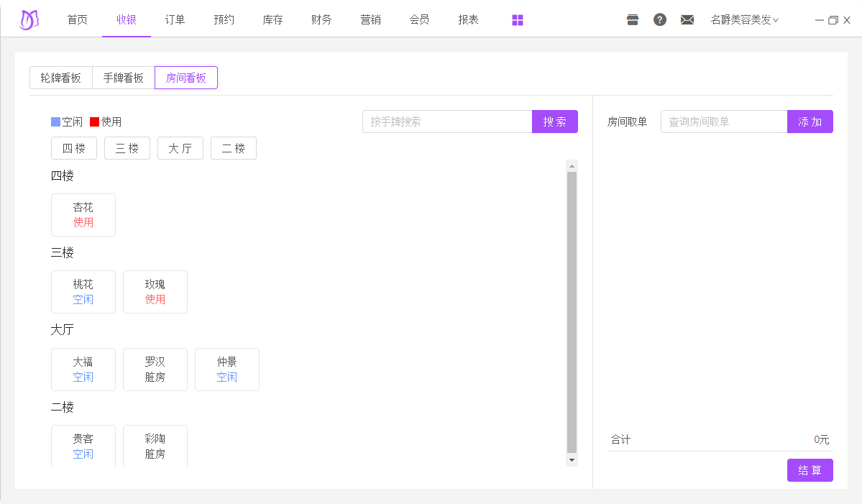Filter rooms by 大厅 button

[180, 148]
